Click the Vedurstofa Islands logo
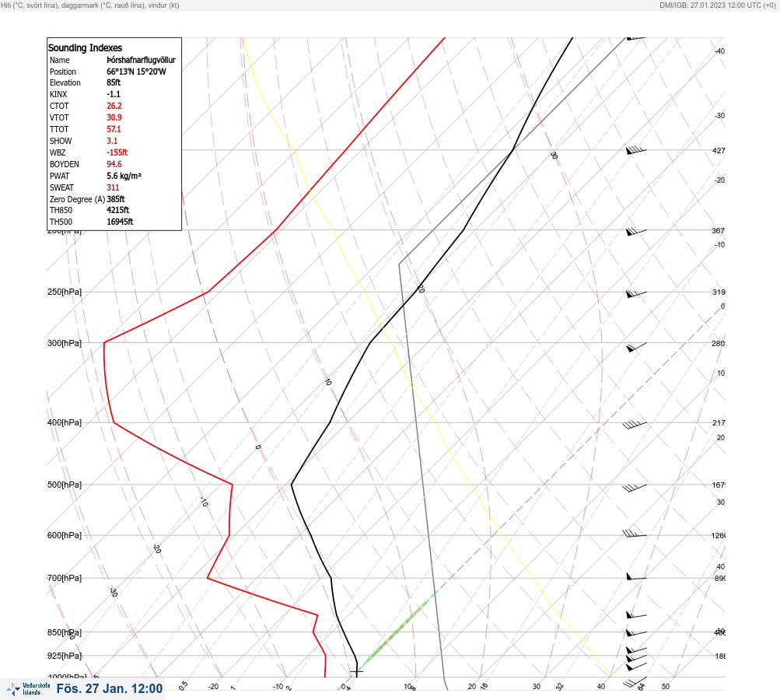 coord(28,689)
